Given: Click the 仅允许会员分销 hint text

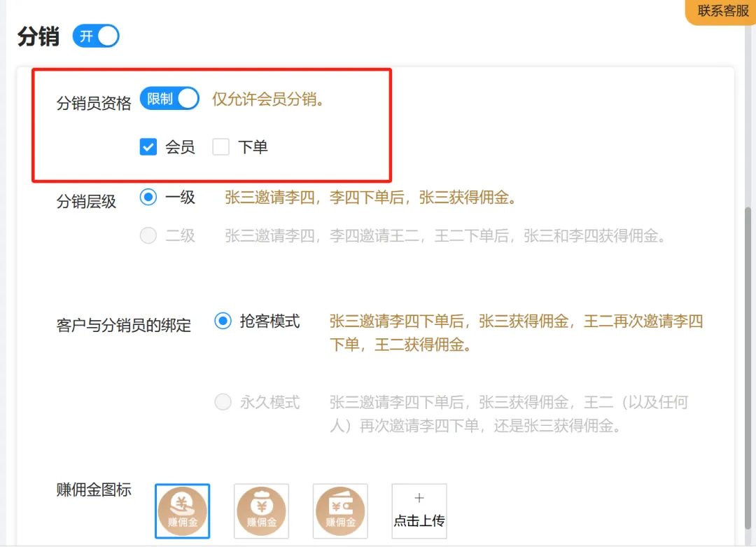Looking at the screenshot, I should [269, 99].
